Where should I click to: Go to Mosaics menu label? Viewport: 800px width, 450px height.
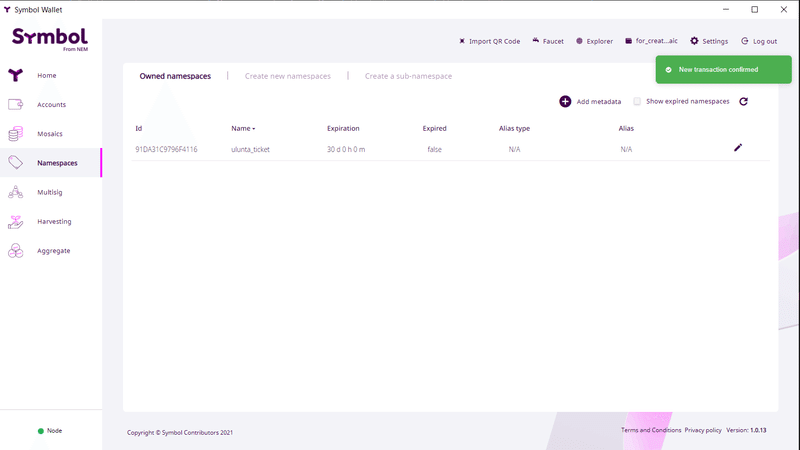click(x=49, y=134)
